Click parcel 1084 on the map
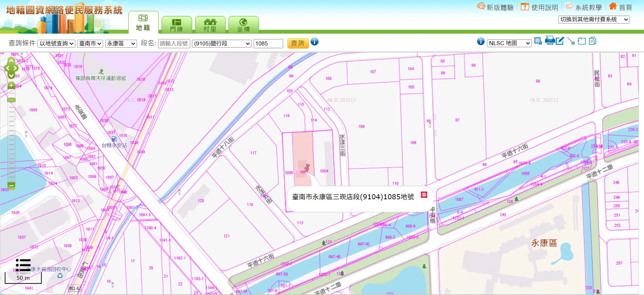The width and height of the screenshot is (644, 295). click(x=324, y=171)
